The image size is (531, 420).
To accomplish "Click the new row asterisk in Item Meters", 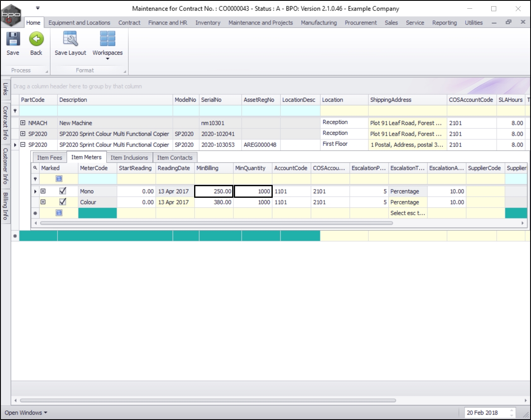I will click(x=35, y=213).
